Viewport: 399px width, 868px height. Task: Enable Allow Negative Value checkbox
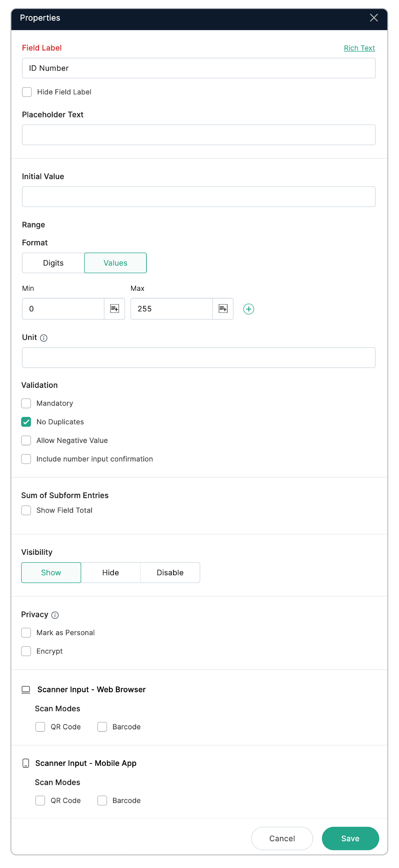26,440
